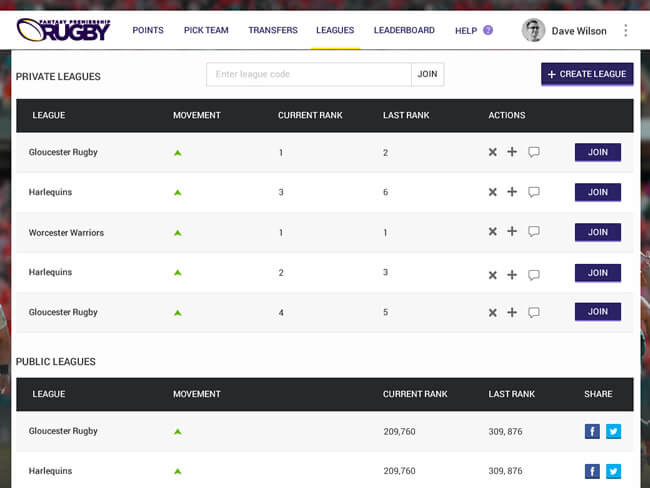This screenshot has width=650, height=488.
Task: Open chat bubble for private Harlequins ranked 3
Action: pos(534,192)
